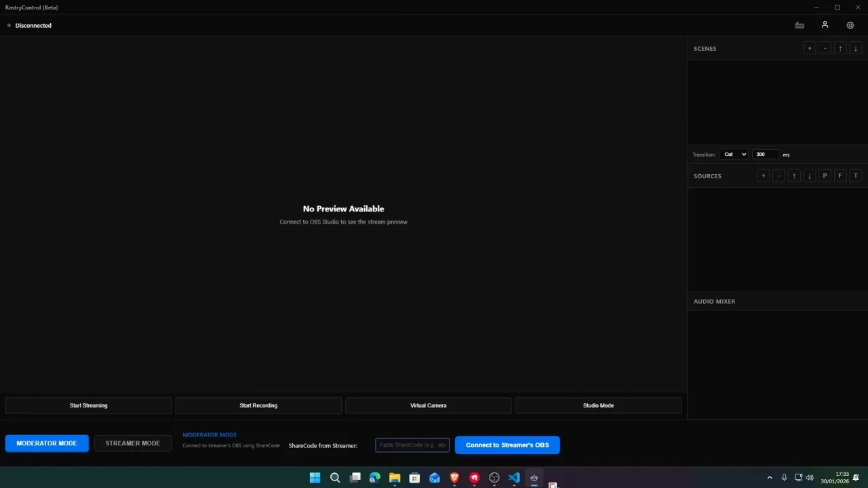This screenshot has height=488, width=868.
Task: Click Start Recording
Action: [258, 405]
